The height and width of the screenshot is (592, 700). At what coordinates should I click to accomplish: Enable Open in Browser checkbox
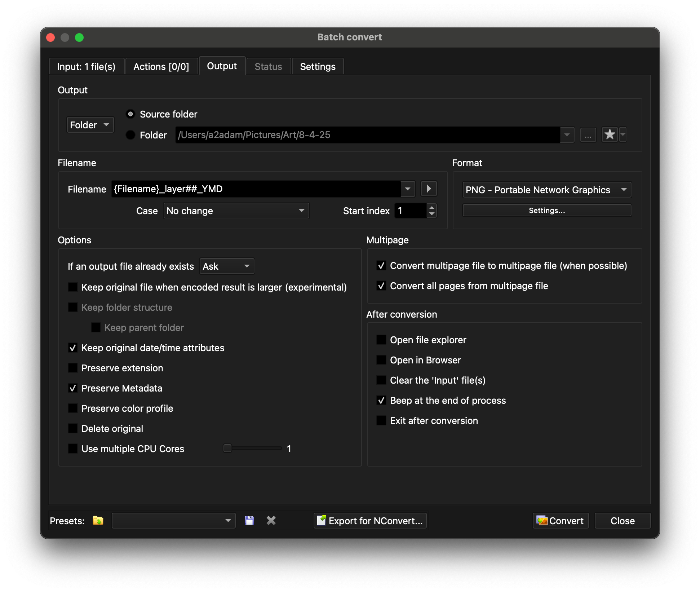tap(381, 360)
